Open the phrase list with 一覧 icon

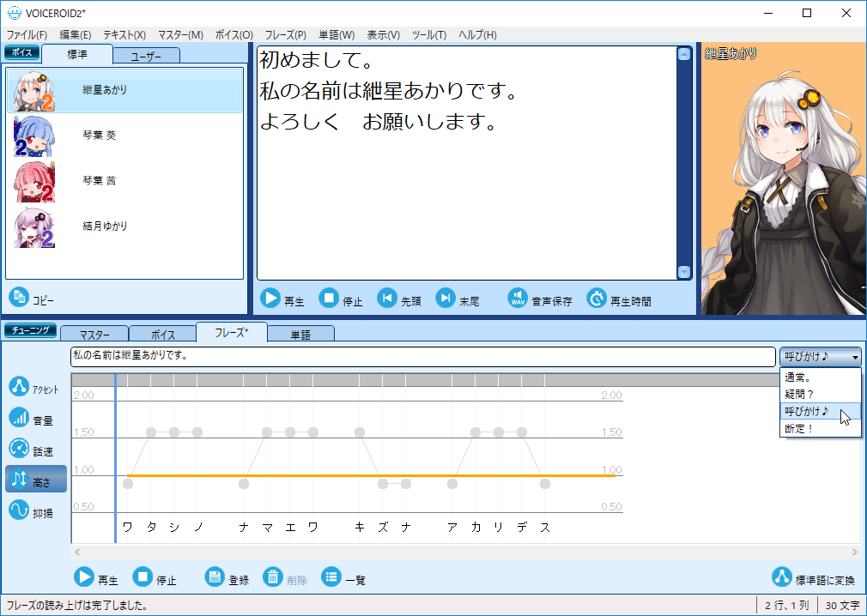331,577
